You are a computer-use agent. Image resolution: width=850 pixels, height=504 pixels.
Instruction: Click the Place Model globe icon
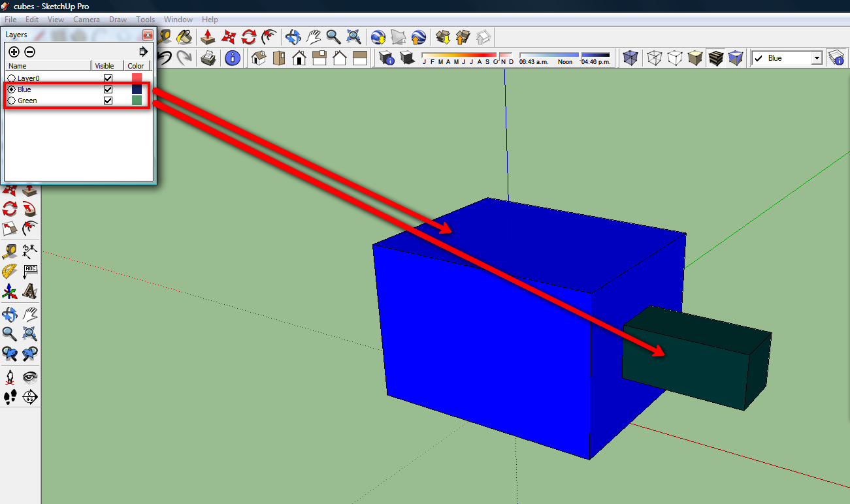[x=418, y=36]
